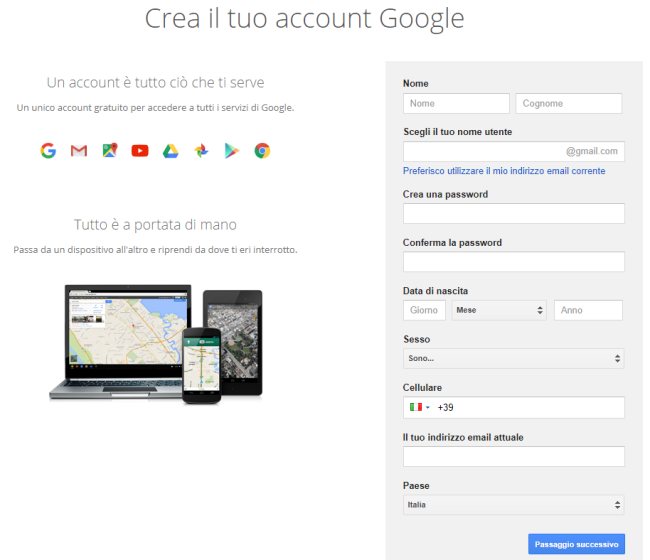
Task: Click the 'Data di nascita' label
Action: 435,291
